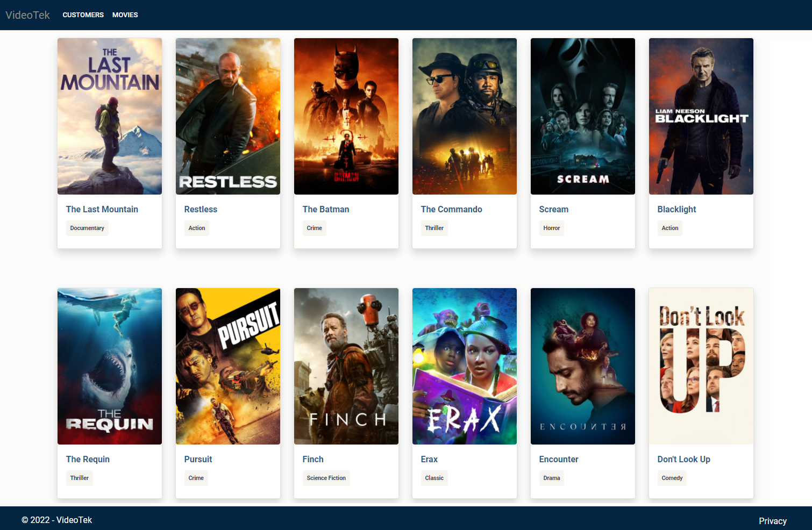Screen dimensions: 812x530
Task: Select the Pursuit poster image
Action: coord(228,366)
